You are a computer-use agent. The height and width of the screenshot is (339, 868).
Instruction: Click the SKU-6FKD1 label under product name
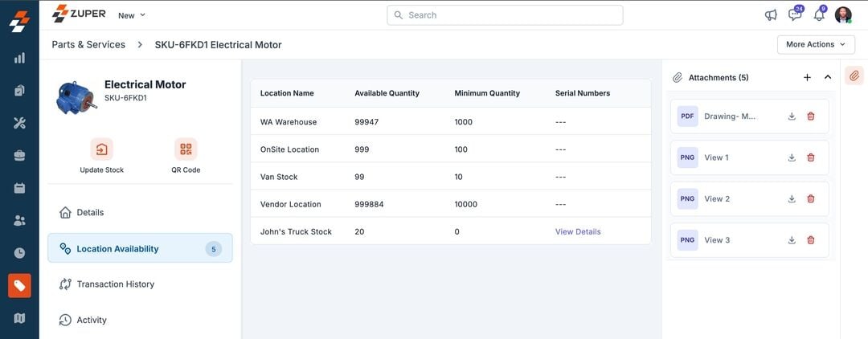click(125, 98)
